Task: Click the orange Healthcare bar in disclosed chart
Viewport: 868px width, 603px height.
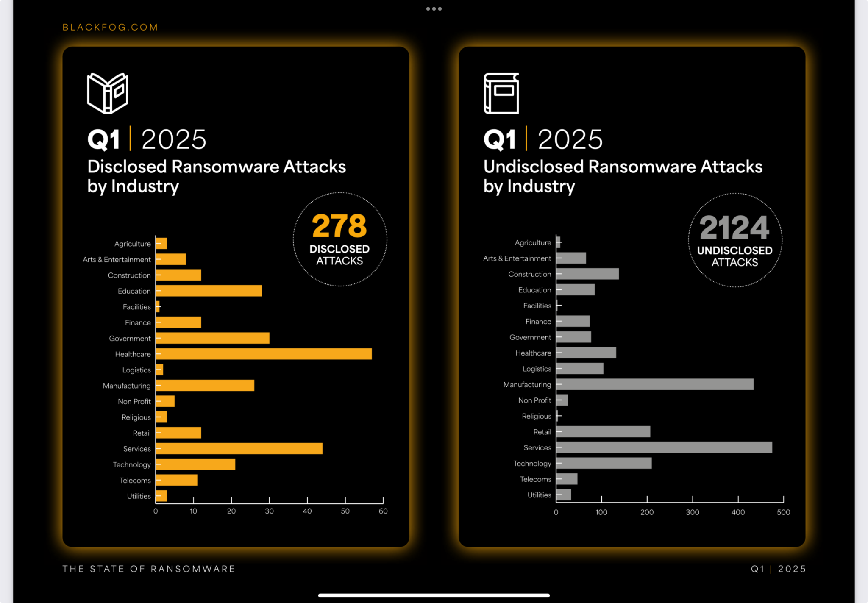Action: pos(264,354)
